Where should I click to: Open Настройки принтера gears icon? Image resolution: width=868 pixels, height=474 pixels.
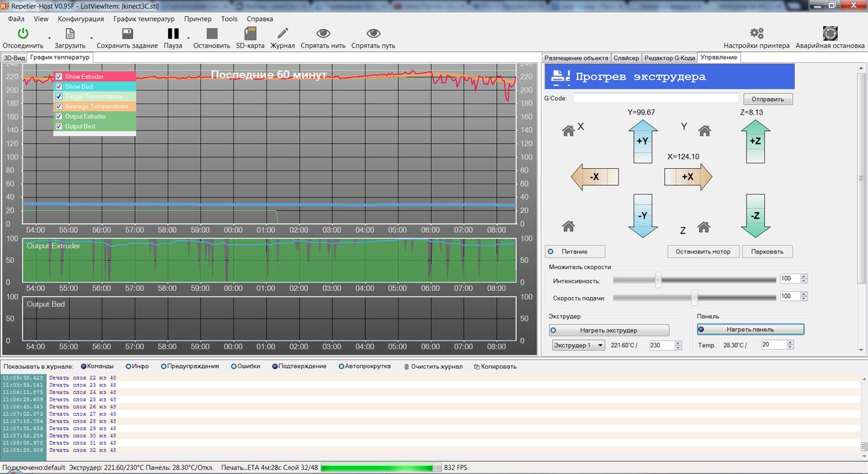coord(756,33)
